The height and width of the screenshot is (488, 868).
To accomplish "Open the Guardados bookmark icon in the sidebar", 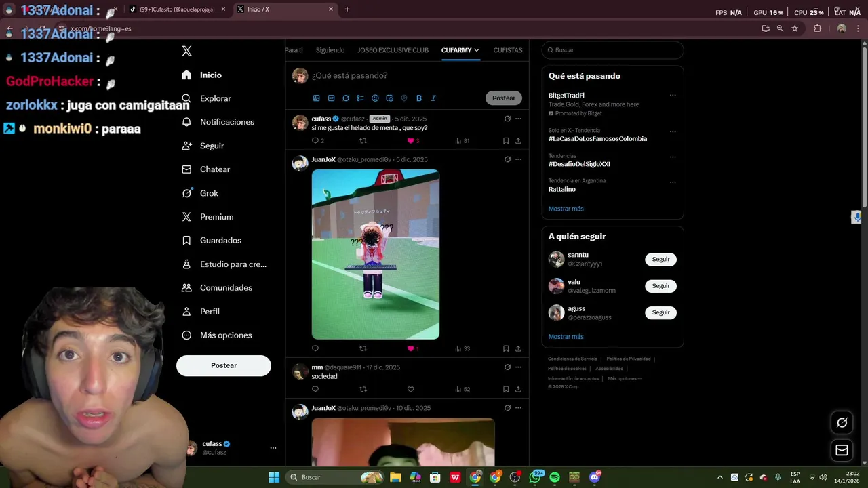I will (x=186, y=241).
